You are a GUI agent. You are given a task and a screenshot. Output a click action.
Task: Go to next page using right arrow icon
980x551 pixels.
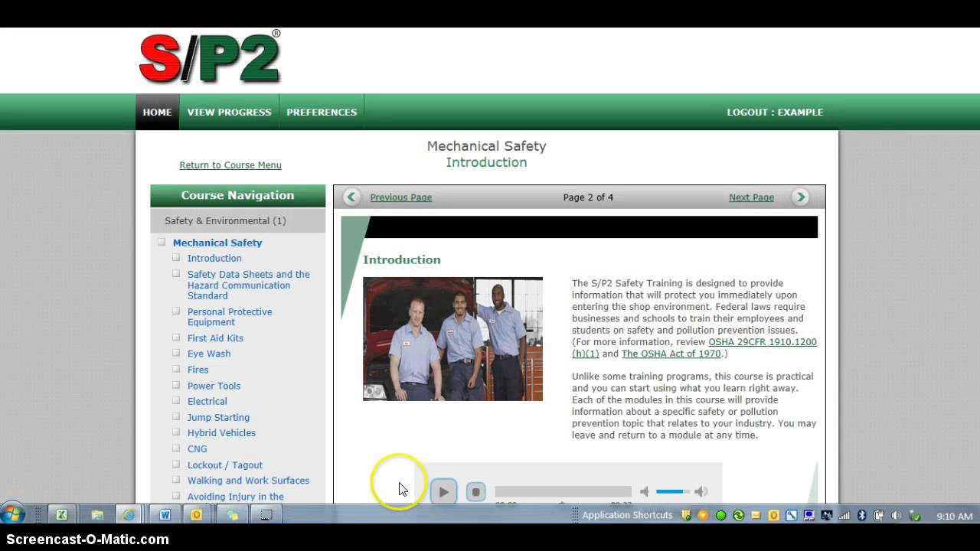(801, 197)
